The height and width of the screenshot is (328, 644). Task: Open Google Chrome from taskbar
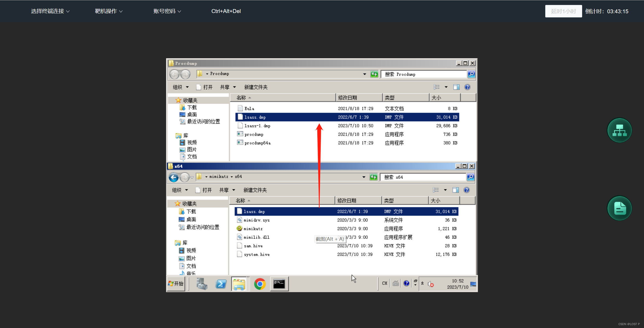260,284
